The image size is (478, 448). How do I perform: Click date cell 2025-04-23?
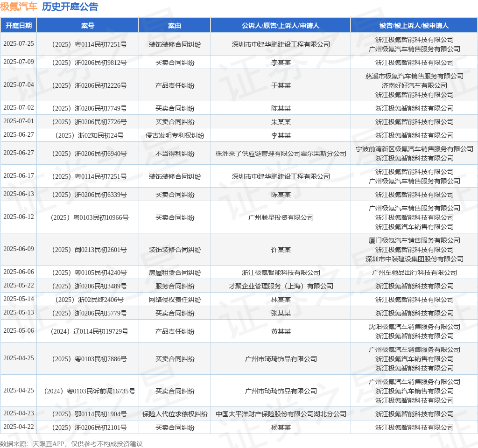click(x=19, y=413)
